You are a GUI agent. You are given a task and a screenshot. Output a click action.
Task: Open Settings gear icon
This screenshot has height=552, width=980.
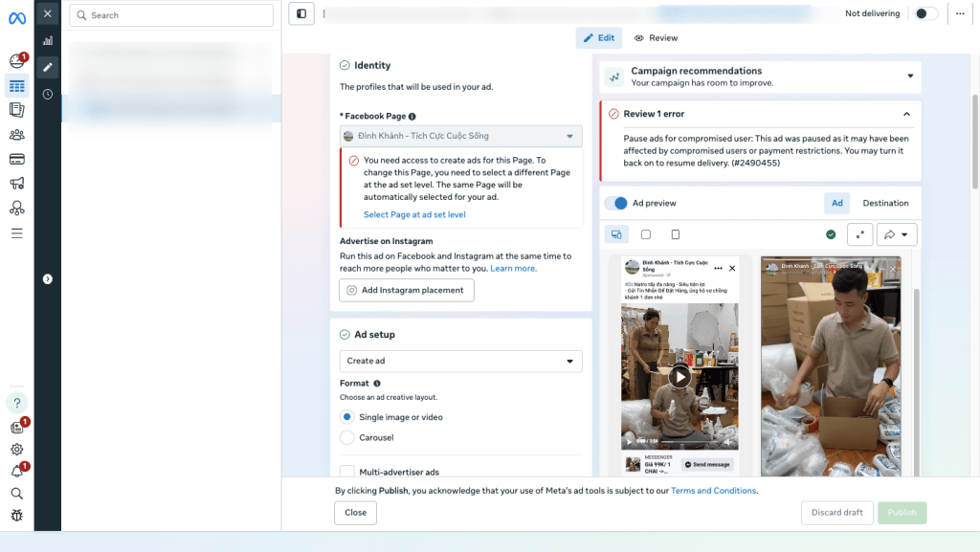[x=17, y=449]
